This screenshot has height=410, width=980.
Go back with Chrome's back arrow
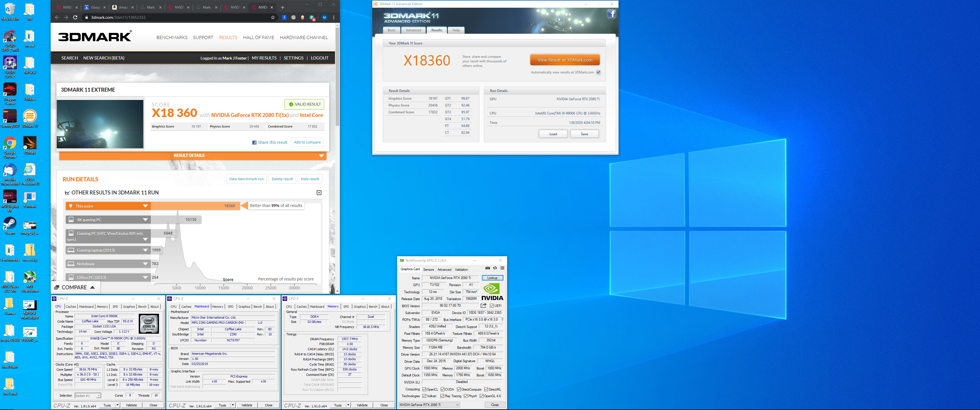click(57, 17)
